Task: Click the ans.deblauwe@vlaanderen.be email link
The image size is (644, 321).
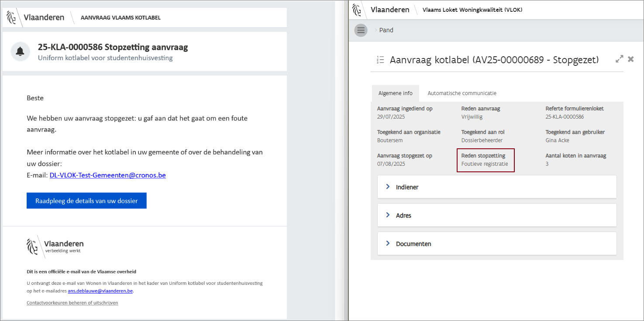Action: (100, 291)
